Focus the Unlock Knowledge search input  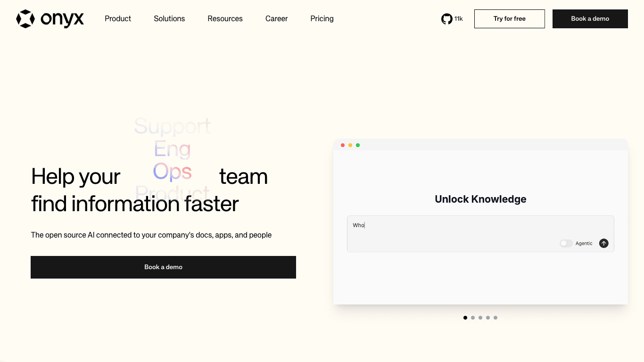[x=480, y=234]
